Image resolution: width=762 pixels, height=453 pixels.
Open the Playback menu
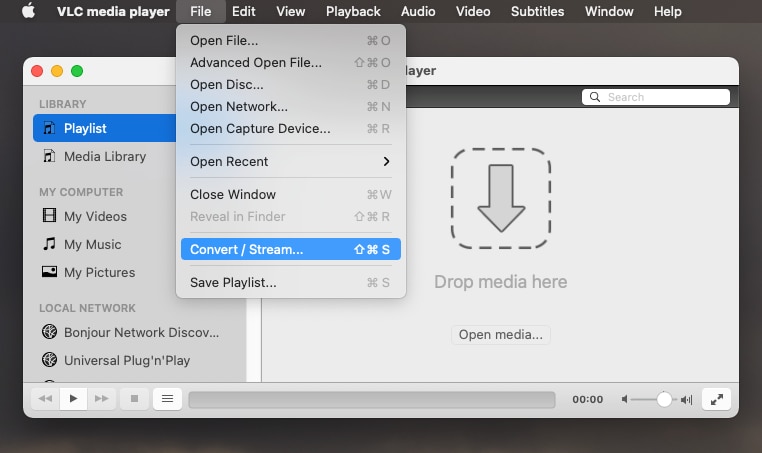pyautogui.click(x=353, y=11)
